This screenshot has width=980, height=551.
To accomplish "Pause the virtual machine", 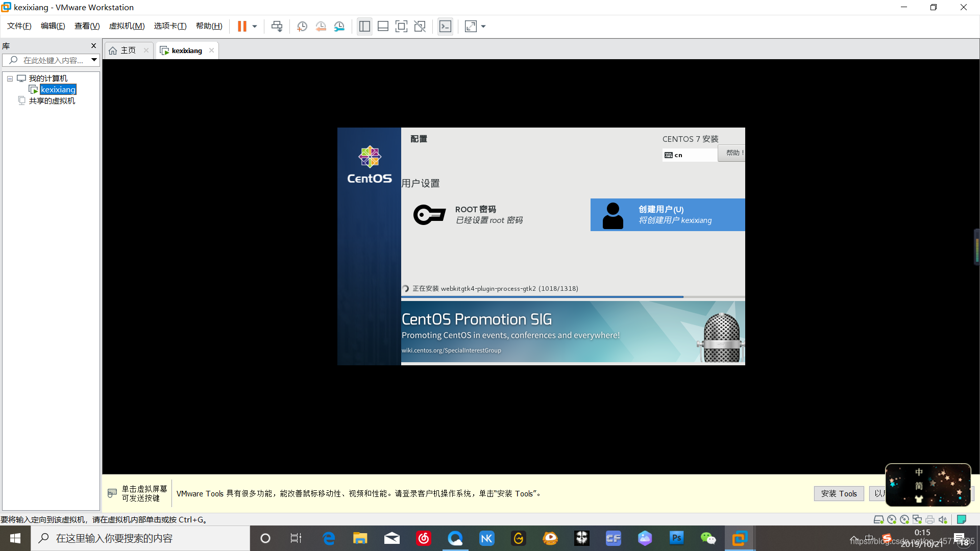I will click(242, 26).
